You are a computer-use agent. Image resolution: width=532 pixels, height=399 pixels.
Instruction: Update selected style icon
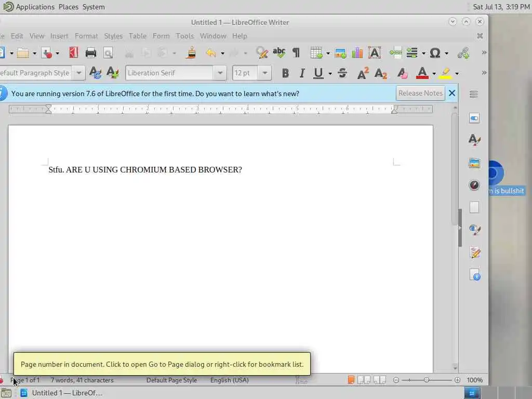(x=96, y=73)
